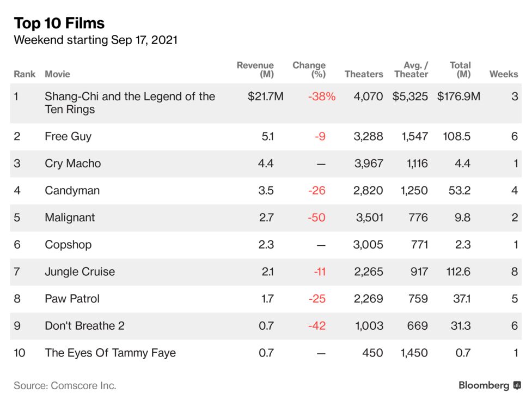Click Malignant's -50 change value

[x=316, y=217]
